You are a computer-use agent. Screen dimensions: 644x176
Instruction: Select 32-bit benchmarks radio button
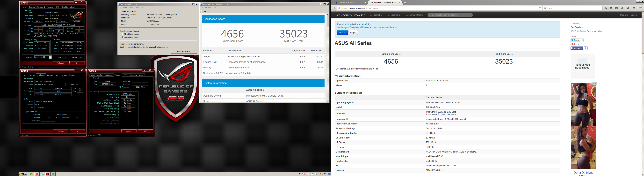point(122,34)
